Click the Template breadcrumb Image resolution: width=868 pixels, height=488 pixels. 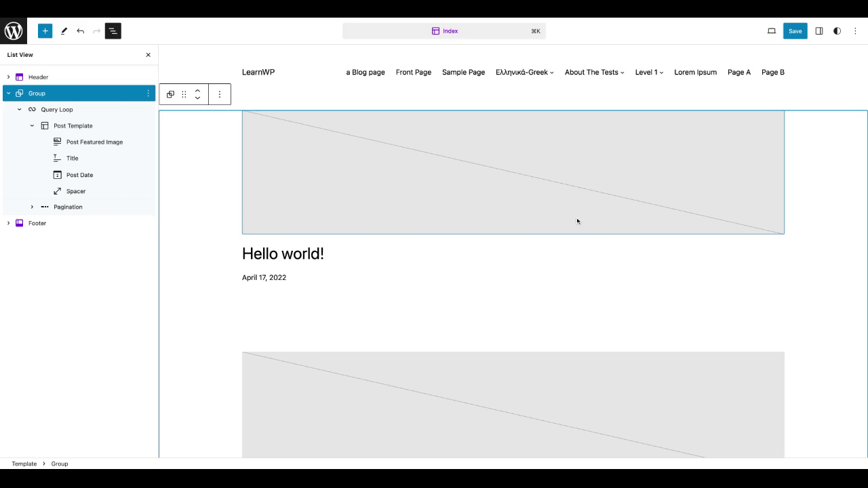pos(24,464)
